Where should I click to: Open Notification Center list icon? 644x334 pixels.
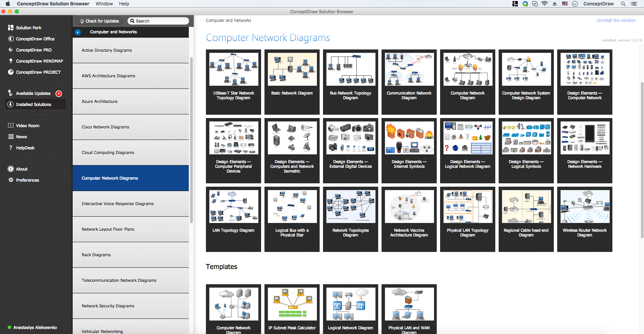click(634, 4)
